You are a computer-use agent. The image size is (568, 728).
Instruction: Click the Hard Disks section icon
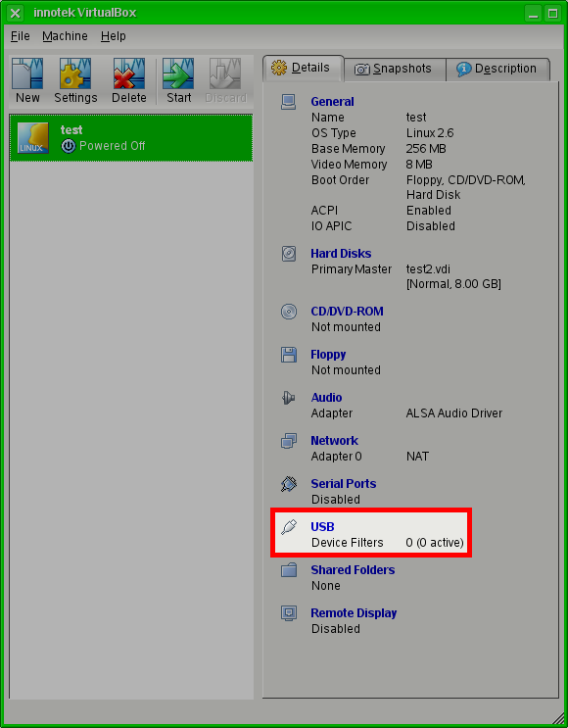pos(288,254)
